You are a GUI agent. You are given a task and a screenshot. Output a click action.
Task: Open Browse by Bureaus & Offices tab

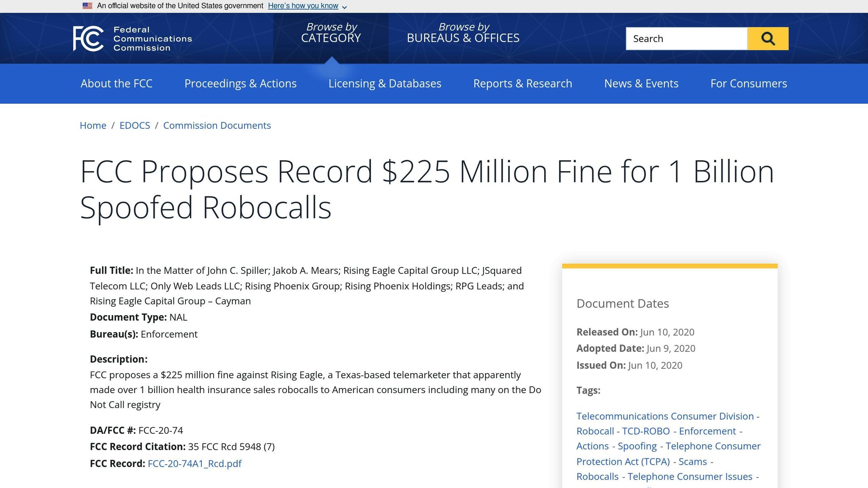tap(463, 33)
